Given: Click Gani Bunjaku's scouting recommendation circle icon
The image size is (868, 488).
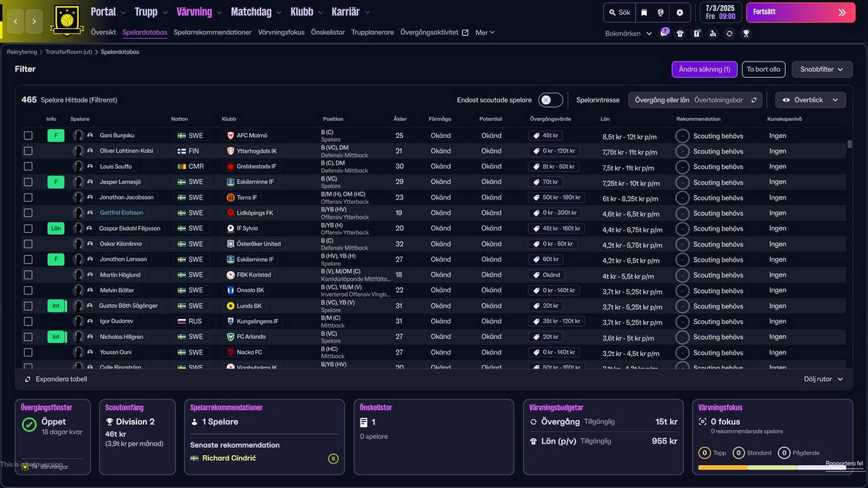Looking at the screenshot, I should pos(683,136).
